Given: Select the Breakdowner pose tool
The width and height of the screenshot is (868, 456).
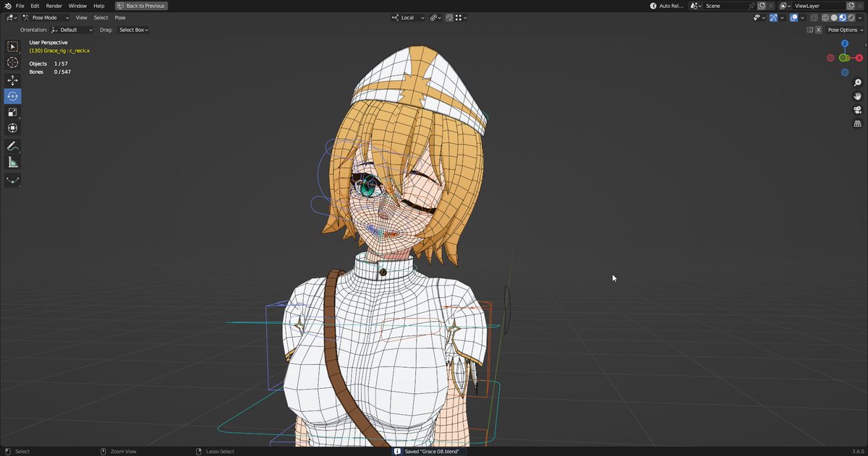Looking at the screenshot, I should point(13,180).
